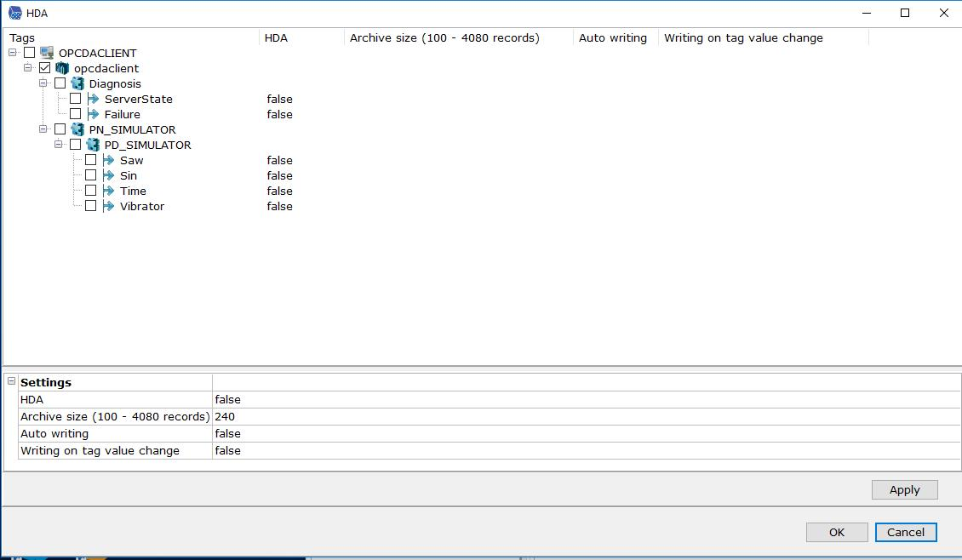This screenshot has height=560, width=962.
Task: Click the HDA value false for Vibrator
Action: [280, 206]
